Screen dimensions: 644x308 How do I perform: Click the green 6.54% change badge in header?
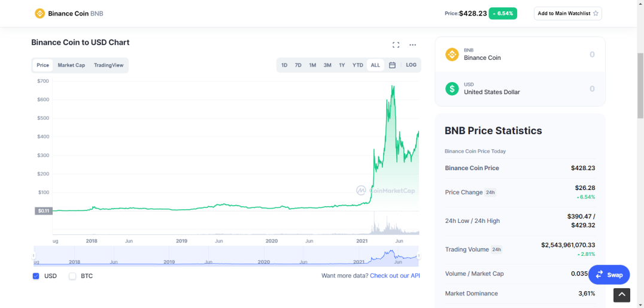tap(503, 14)
